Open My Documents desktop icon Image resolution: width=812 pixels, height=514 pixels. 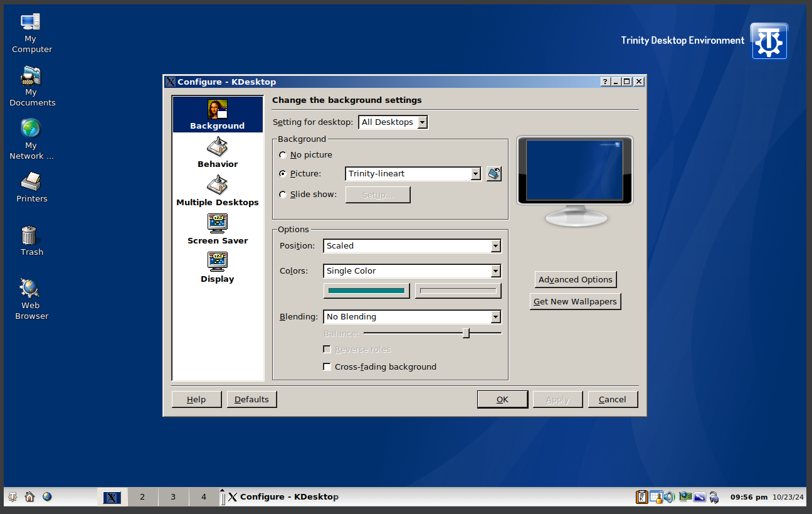tap(30, 85)
